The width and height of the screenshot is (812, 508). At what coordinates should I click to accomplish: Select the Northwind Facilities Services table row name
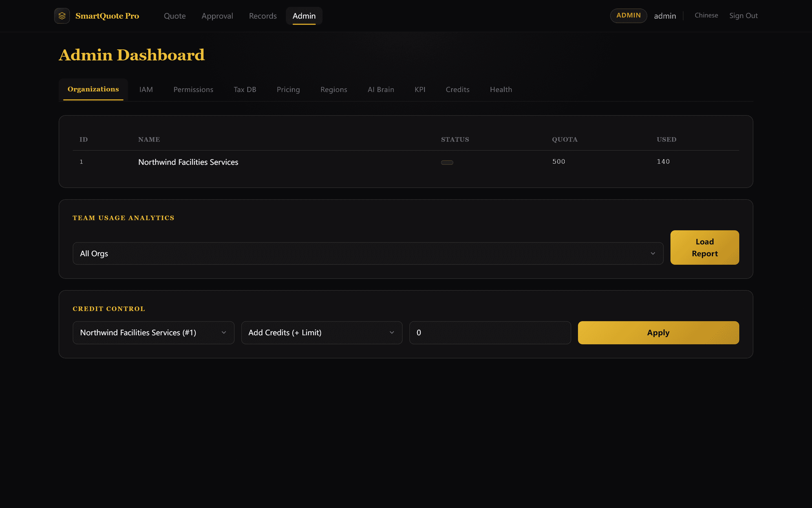click(188, 162)
